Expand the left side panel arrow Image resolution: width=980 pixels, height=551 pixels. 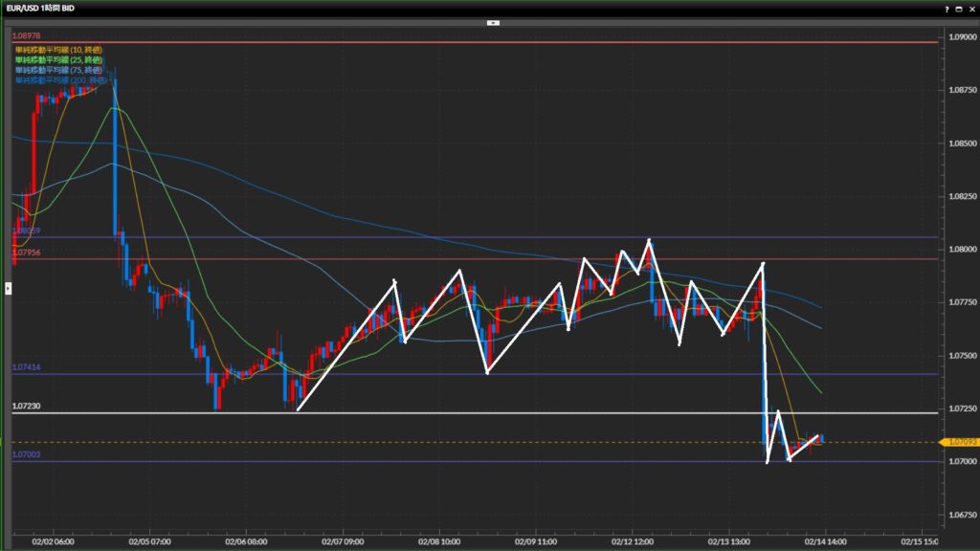[x=8, y=287]
